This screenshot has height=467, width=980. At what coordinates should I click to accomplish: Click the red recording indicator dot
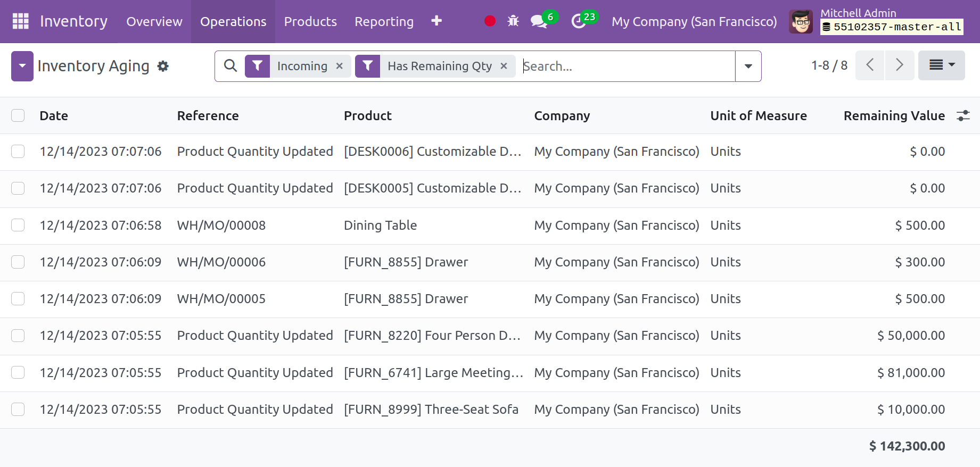[490, 21]
